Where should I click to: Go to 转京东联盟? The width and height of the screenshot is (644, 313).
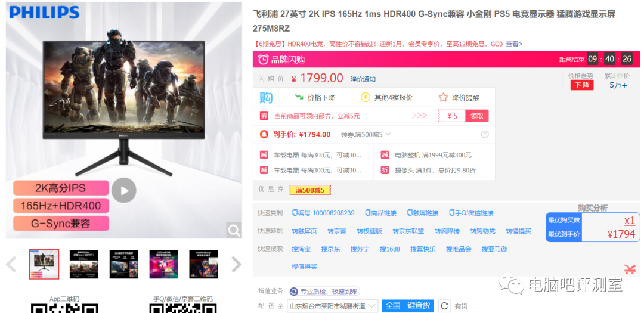pyautogui.click(x=408, y=231)
